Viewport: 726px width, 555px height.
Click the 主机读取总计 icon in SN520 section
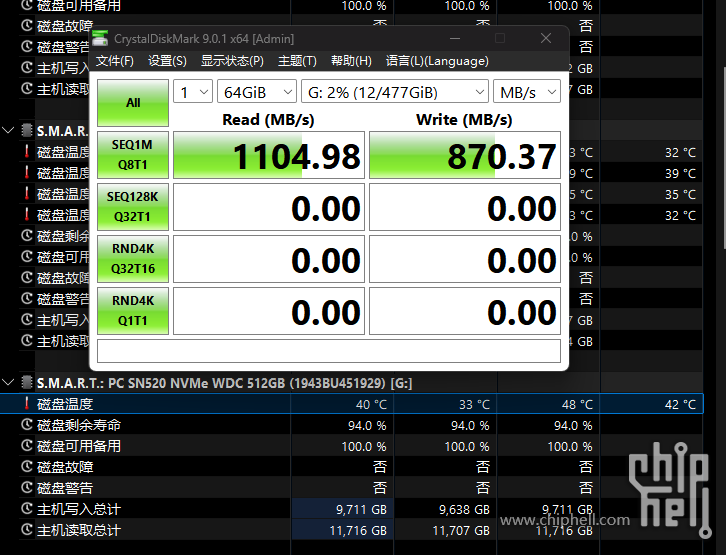(27, 530)
